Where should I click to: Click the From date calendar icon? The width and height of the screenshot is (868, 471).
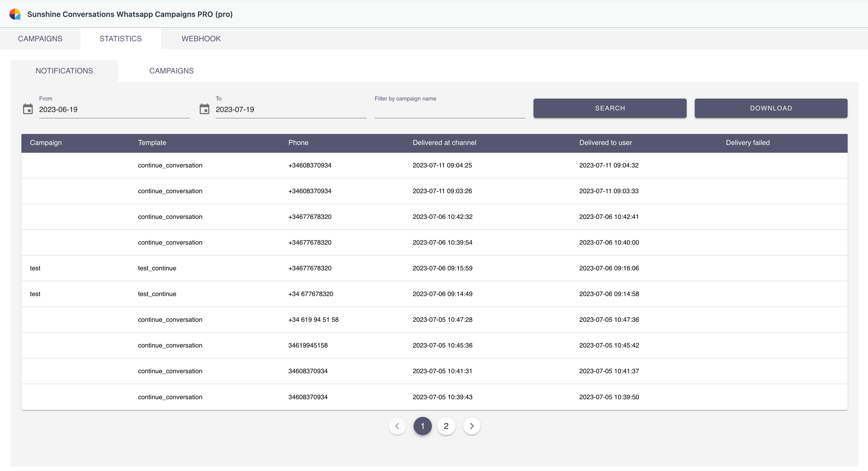click(28, 109)
